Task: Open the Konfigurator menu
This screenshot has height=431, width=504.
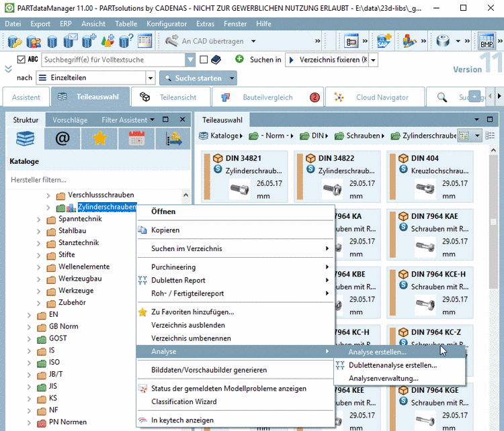Action: click(167, 23)
